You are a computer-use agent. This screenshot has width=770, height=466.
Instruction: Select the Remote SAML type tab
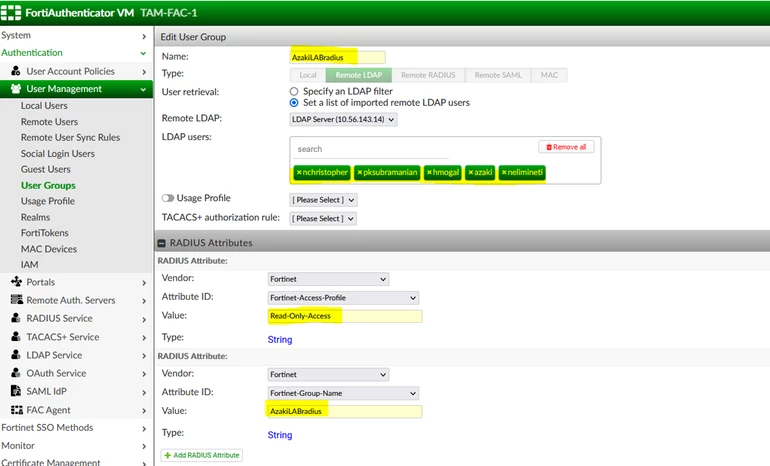pos(498,75)
